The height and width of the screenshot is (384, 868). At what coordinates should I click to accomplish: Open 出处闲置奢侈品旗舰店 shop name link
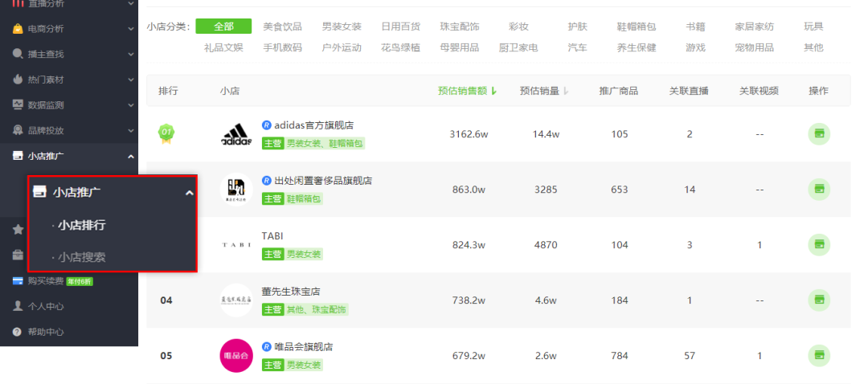pos(323,181)
